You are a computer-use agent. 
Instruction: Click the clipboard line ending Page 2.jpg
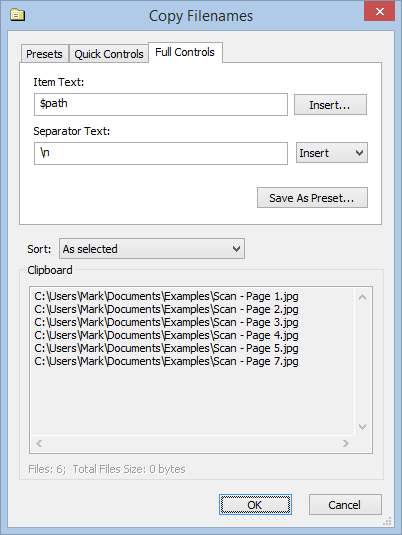click(x=166, y=309)
